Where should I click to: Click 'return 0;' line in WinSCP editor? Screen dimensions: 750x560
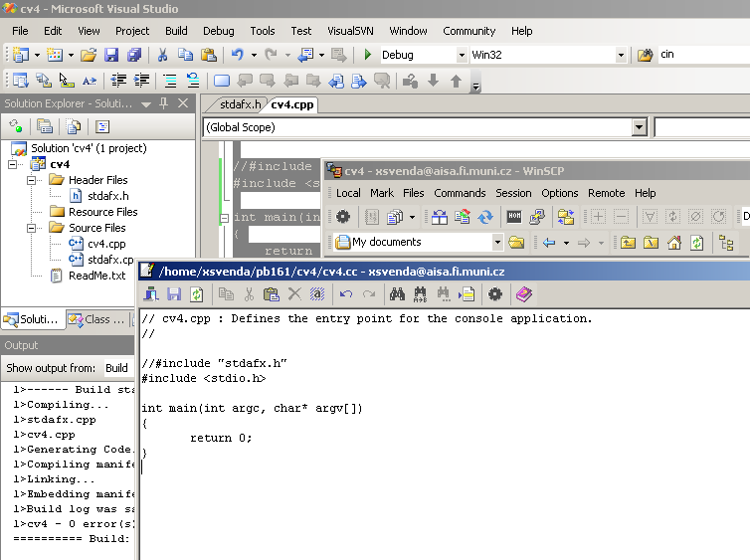pyautogui.click(x=221, y=438)
